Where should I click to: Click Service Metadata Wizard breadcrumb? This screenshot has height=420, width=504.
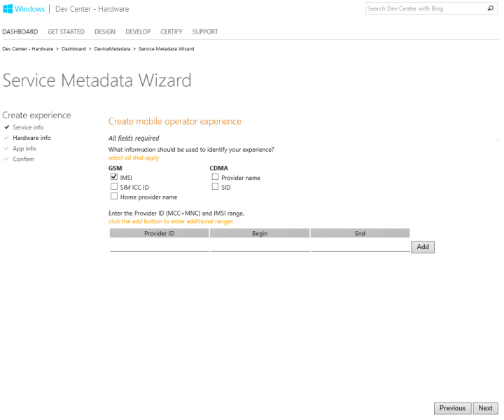(166, 49)
